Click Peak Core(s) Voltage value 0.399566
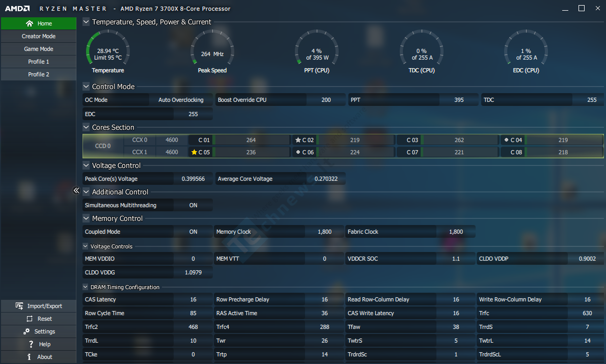 193,179
